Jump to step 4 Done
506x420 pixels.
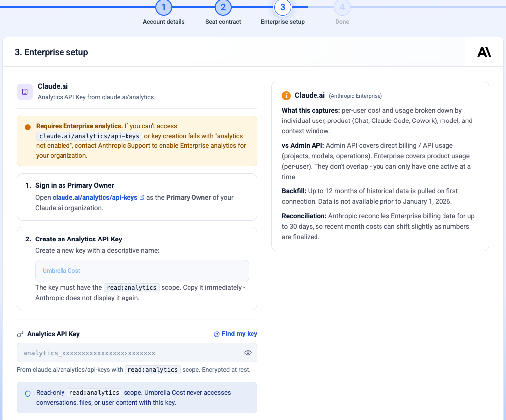342,7
